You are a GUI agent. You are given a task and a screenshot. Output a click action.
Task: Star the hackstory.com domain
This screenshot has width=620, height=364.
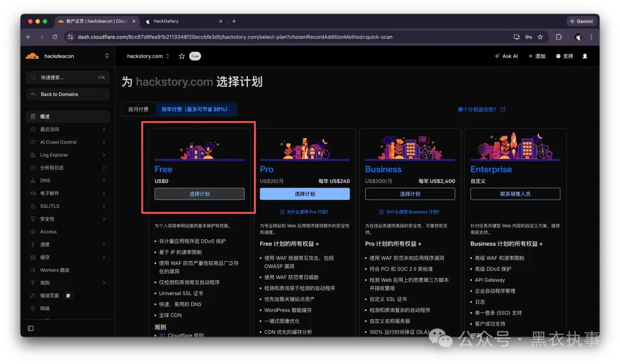181,56
